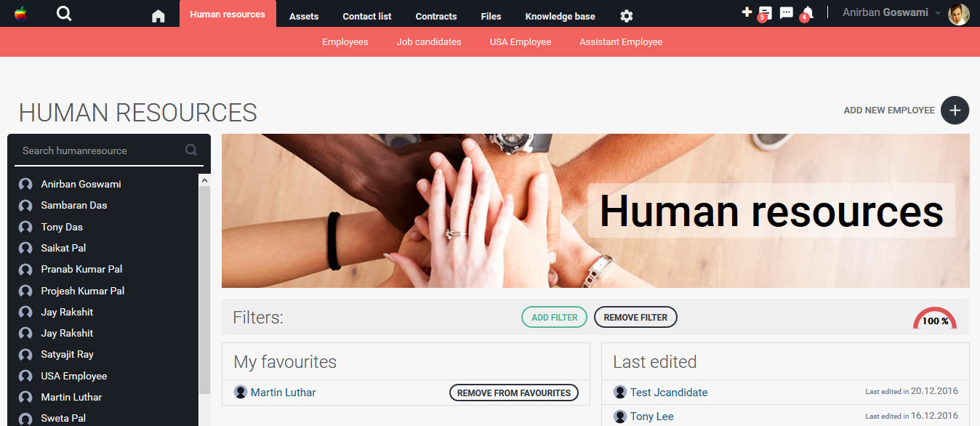Open the Job candidates submenu item

tap(429, 42)
